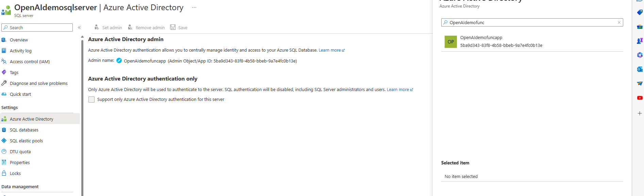Open DTU quota menu item
The height and width of the screenshot is (196, 644).
tap(20, 152)
